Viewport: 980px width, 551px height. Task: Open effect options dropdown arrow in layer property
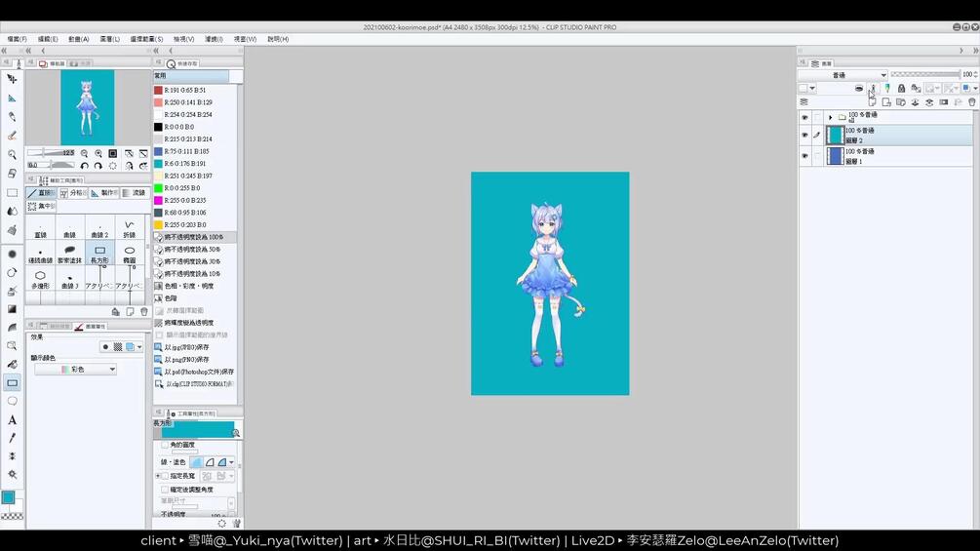click(138, 347)
